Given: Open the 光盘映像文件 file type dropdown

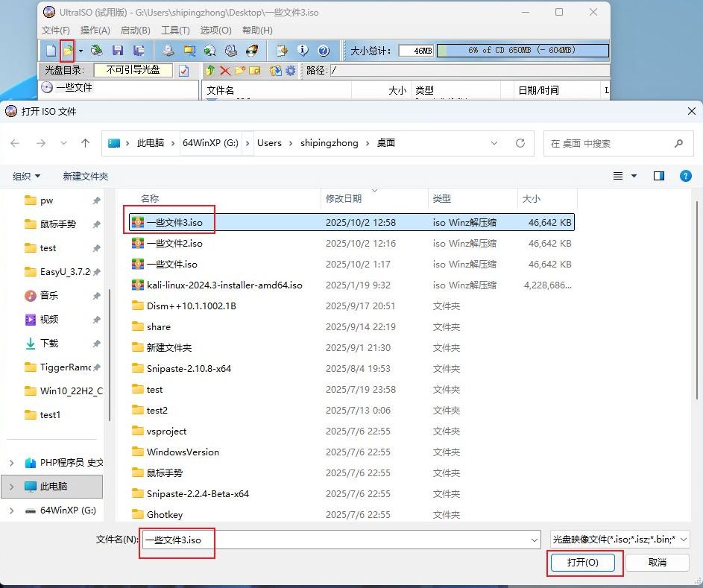Looking at the screenshot, I should coord(620,540).
